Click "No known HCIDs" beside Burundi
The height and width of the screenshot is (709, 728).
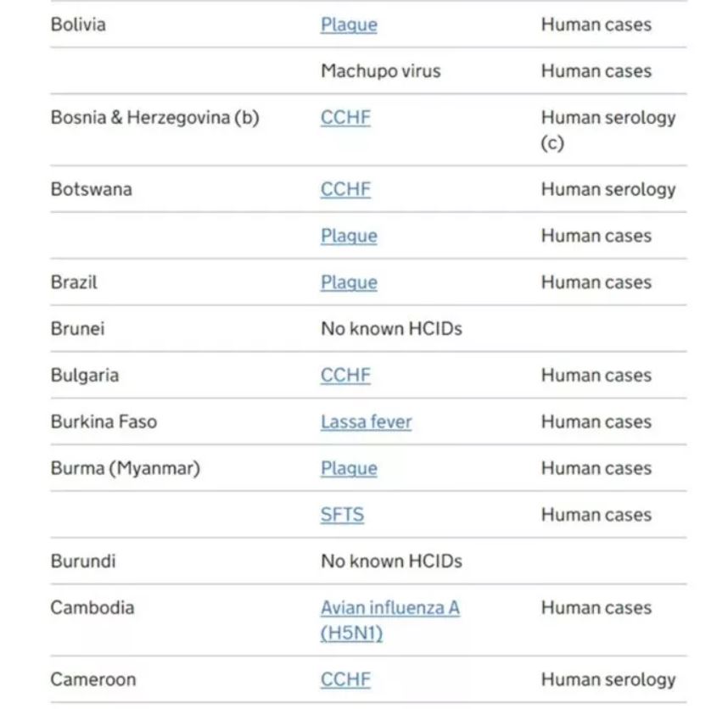[391, 561]
